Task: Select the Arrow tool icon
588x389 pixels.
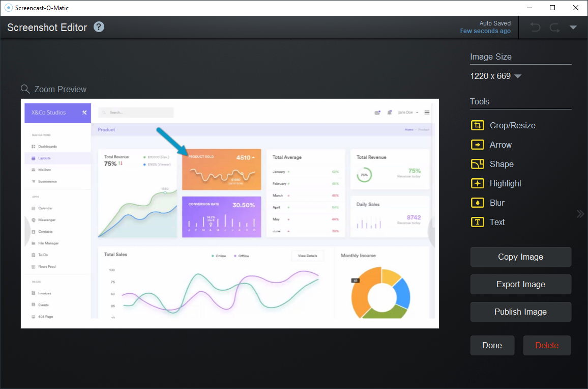Action: tap(478, 145)
